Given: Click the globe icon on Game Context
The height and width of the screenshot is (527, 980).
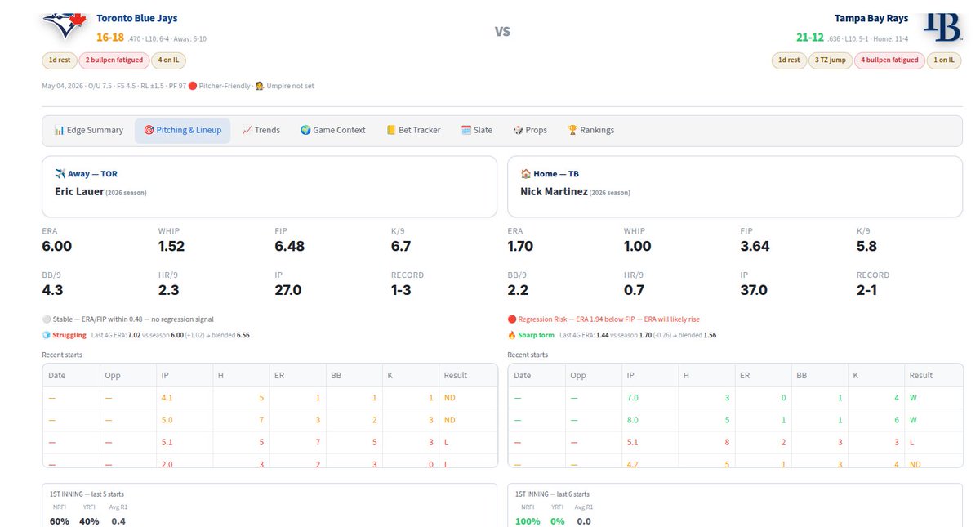Looking at the screenshot, I should (x=305, y=130).
